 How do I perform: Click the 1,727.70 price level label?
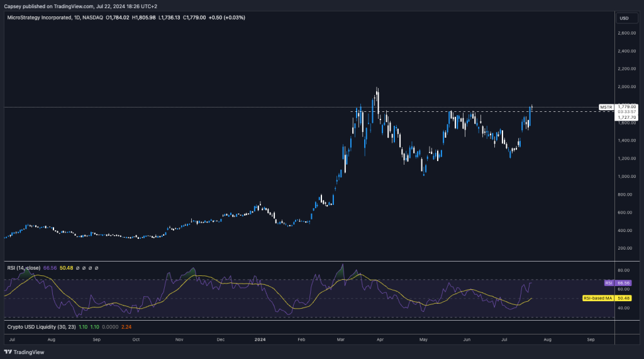point(628,117)
